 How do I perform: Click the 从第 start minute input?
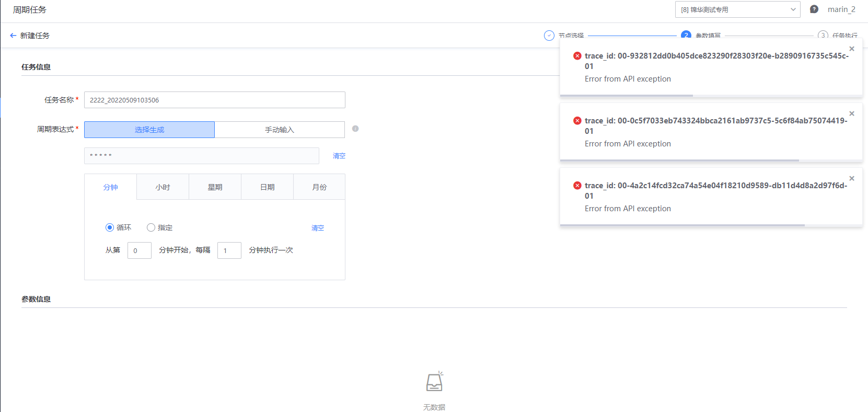[x=140, y=250]
